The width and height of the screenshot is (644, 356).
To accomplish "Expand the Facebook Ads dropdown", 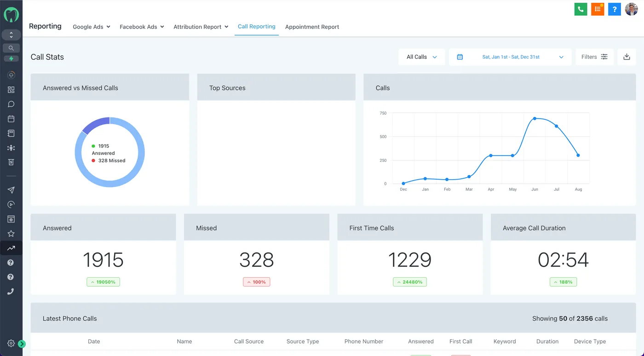I will click(x=142, y=27).
